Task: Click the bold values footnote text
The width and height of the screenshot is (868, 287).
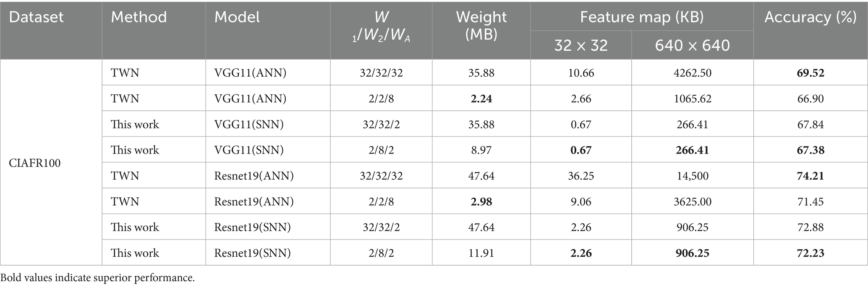Action: point(98,277)
